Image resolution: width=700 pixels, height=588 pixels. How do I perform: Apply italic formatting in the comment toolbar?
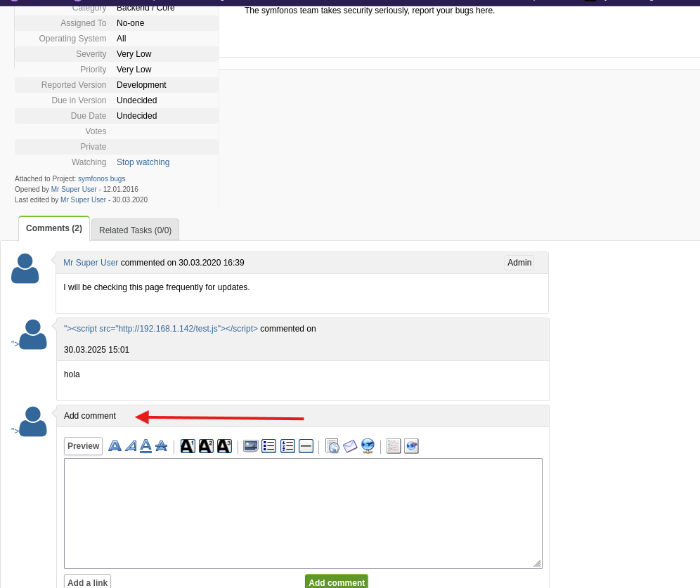pyautogui.click(x=131, y=446)
